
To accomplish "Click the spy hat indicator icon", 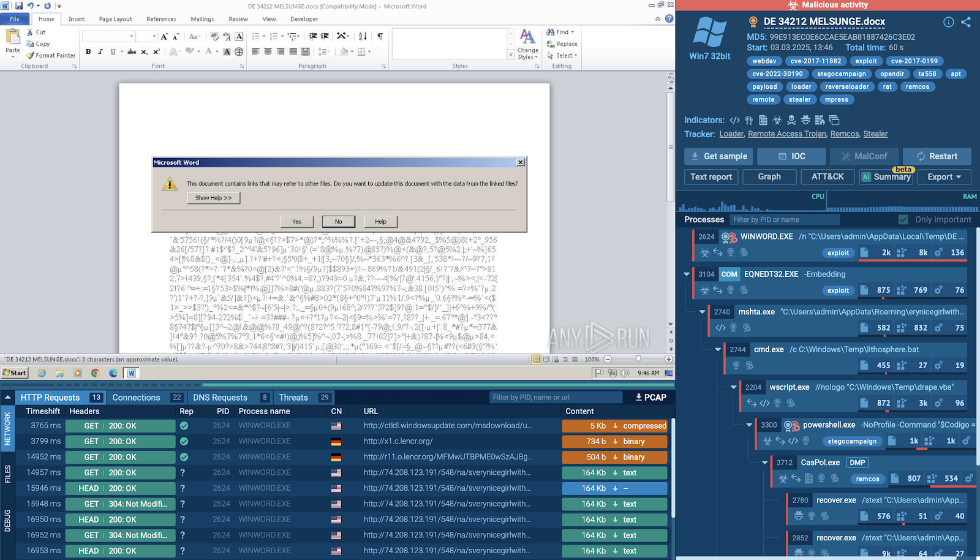I will (805, 120).
